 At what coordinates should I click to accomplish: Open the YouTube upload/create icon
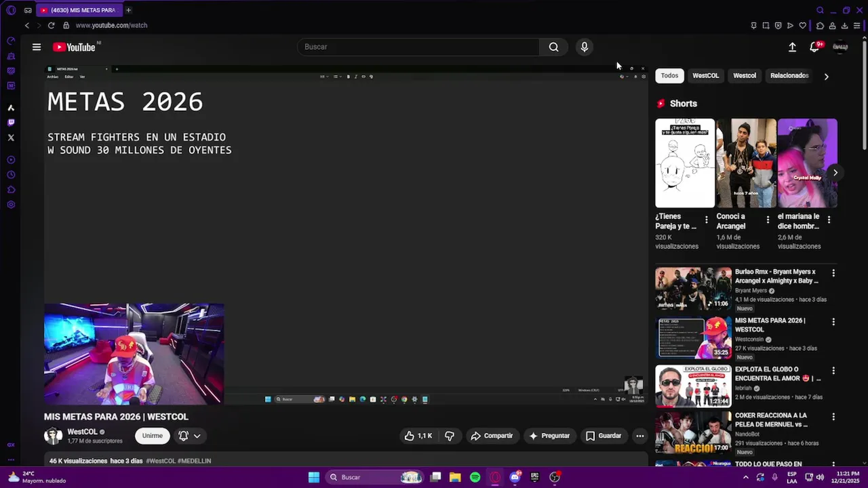tap(792, 47)
